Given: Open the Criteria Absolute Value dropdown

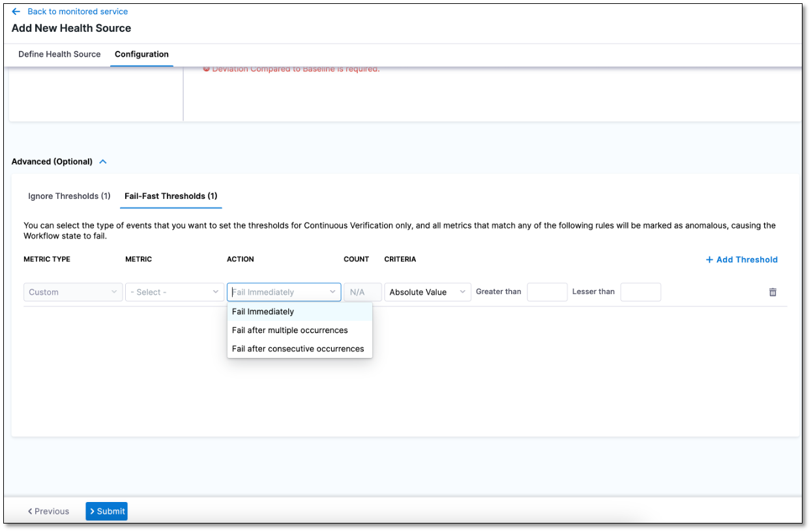Looking at the screenshot, I should [x=427, y=292].
